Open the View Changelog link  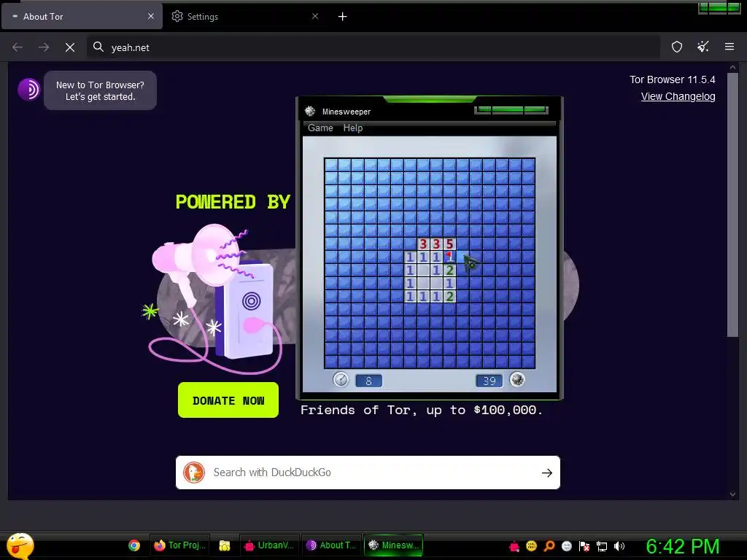pos(678,97)
